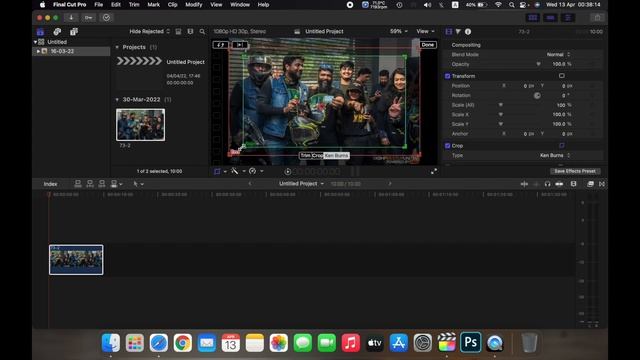Disable the Crop checkbox in inspector
This screenshot has height=360, width=640.
(447, 146)
